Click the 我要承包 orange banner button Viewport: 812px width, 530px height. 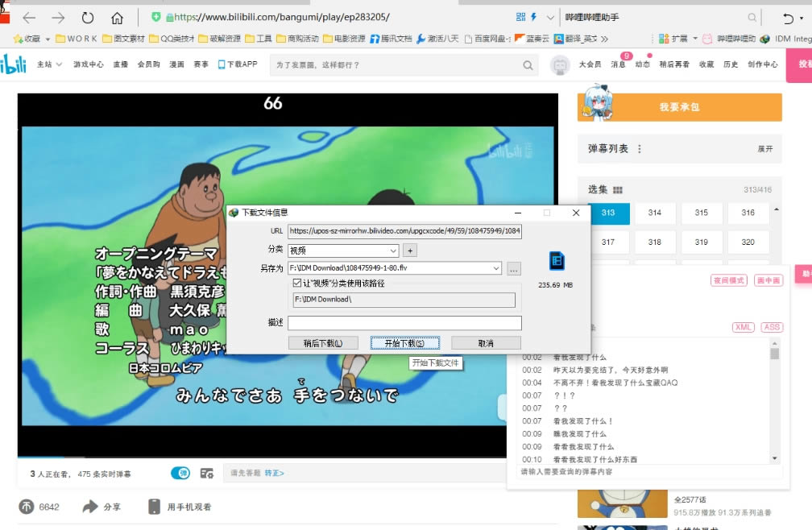tap(679, 107)
